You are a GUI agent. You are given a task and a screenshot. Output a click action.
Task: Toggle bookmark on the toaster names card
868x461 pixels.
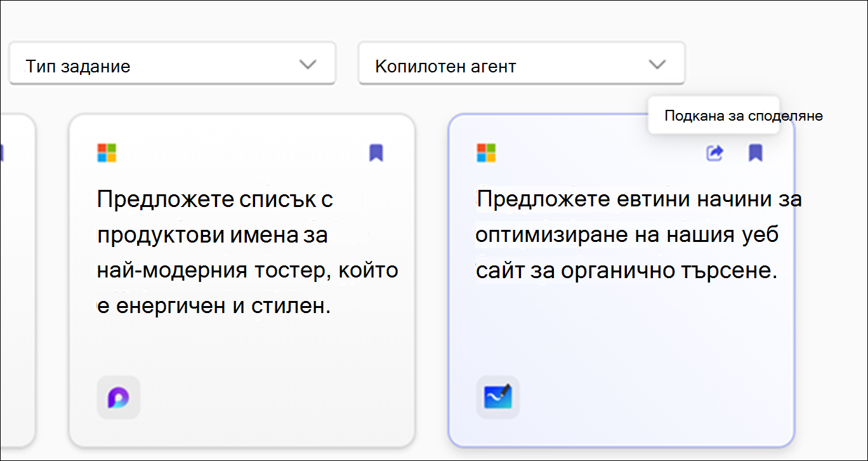pyautogui.click(x=376, y=153)
